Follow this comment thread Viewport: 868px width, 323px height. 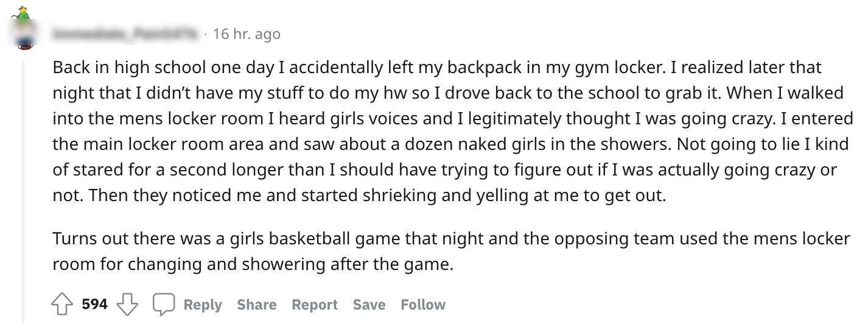click(422, 304)
